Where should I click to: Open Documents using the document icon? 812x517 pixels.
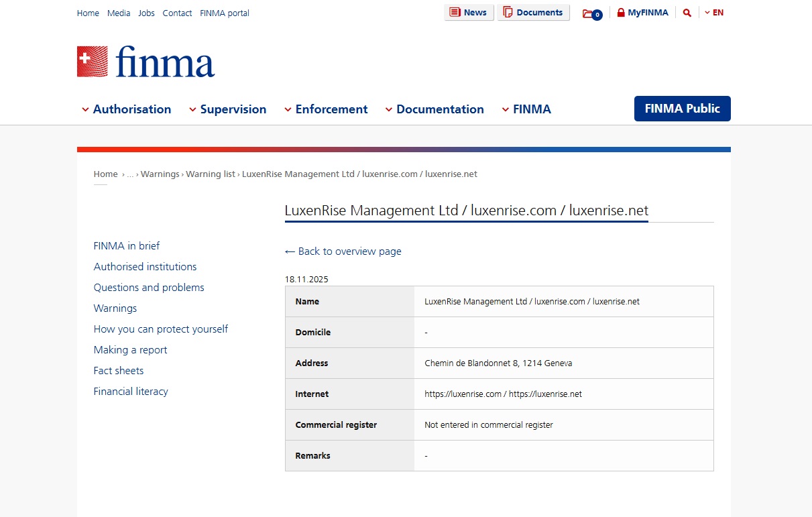[x=510, y=12]
